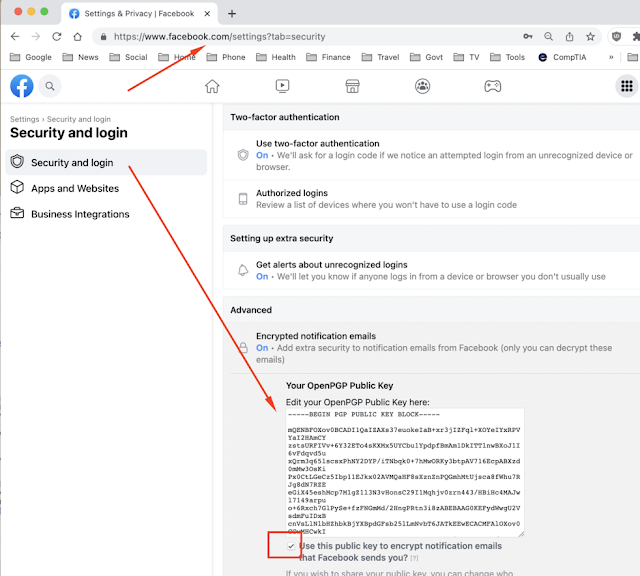Go to Facebook Home feed icon

coord(212,86)
